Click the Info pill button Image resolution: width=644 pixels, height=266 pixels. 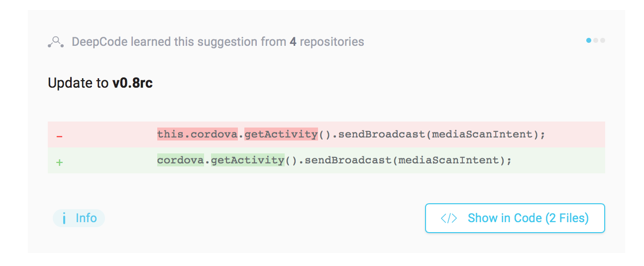[79, 218]
